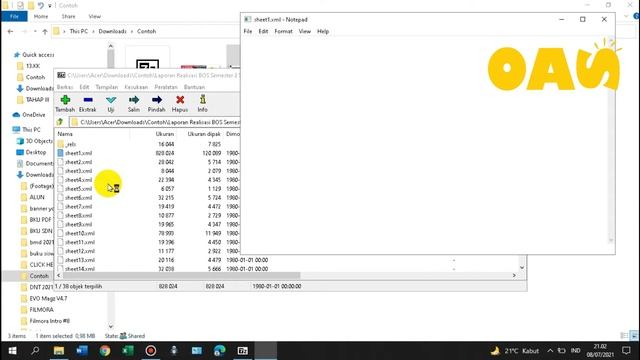Open the Help menu in Notepad
The image size is (640, 360).
pos(323,31)
